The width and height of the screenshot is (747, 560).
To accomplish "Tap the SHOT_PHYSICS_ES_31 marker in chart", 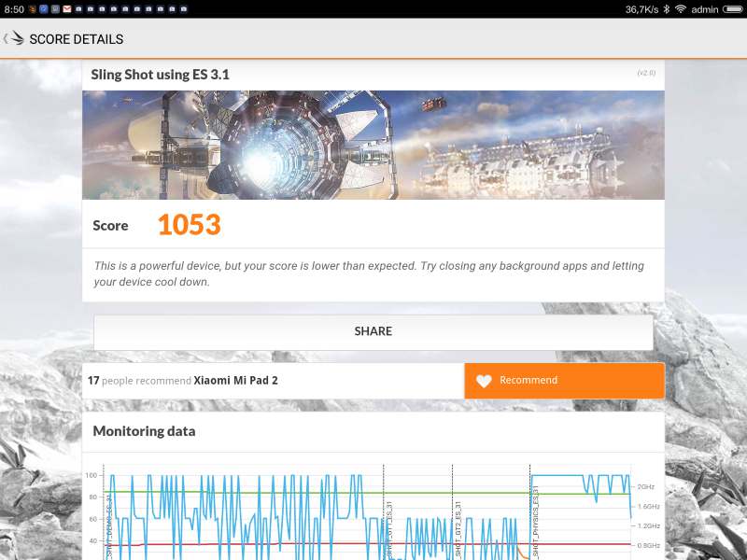I will pos(536,523).
